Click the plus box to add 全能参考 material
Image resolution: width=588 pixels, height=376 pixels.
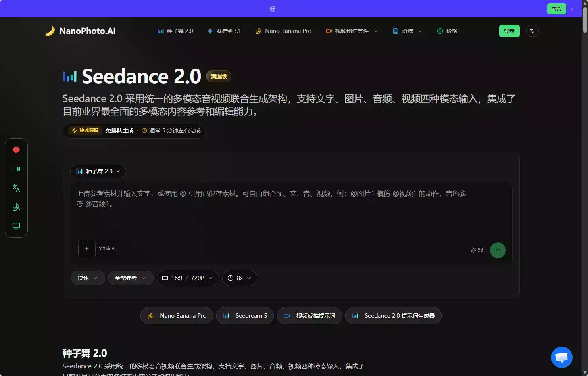click(87, 249)
